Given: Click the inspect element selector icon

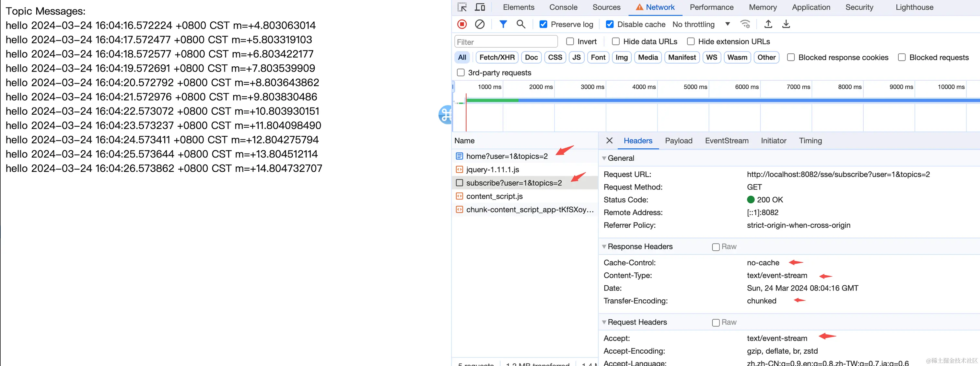Looking at the screenshot, I should [462, 7].
